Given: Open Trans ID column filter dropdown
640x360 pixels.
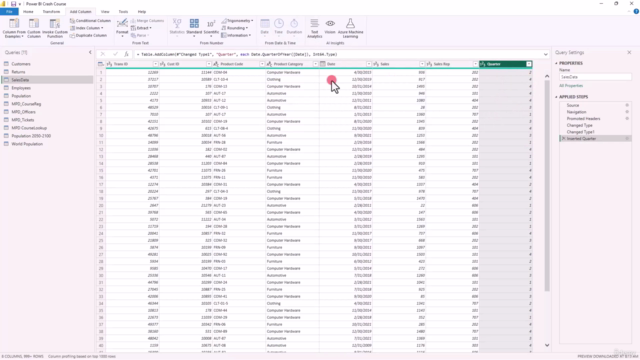Looking at the screenshot, I should pyautogui.click(x=156, y=64).
